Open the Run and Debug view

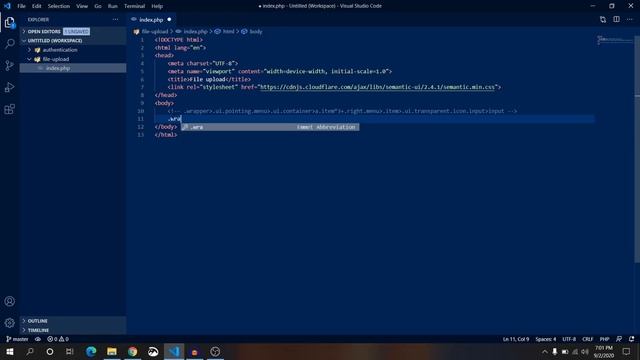click(10, 87)
